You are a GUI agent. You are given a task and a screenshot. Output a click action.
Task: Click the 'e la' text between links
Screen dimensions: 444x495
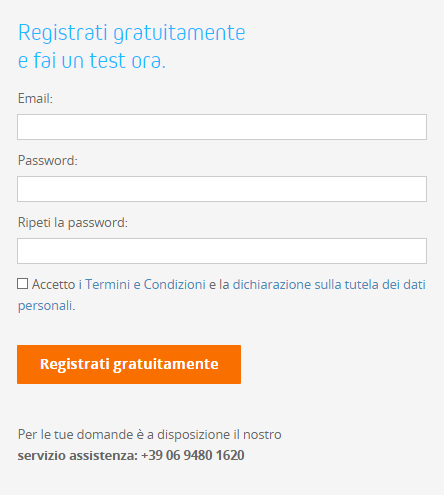click(219, 284)
